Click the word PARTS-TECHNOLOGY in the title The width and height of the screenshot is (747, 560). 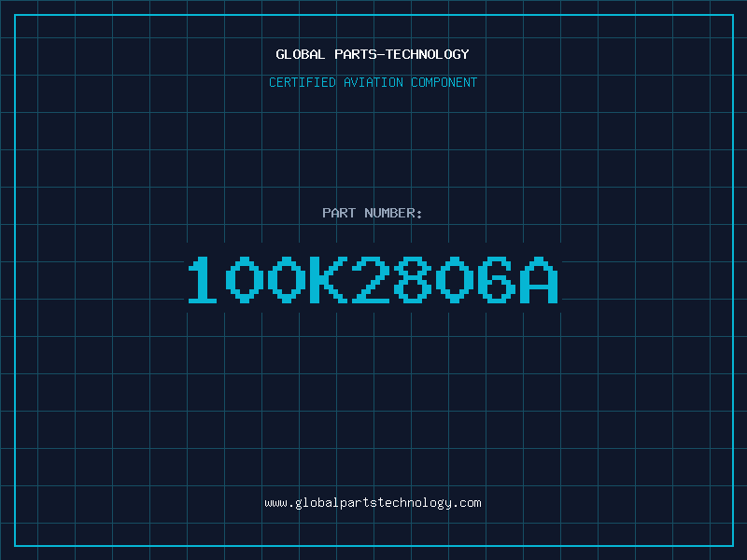coord(402,54)
